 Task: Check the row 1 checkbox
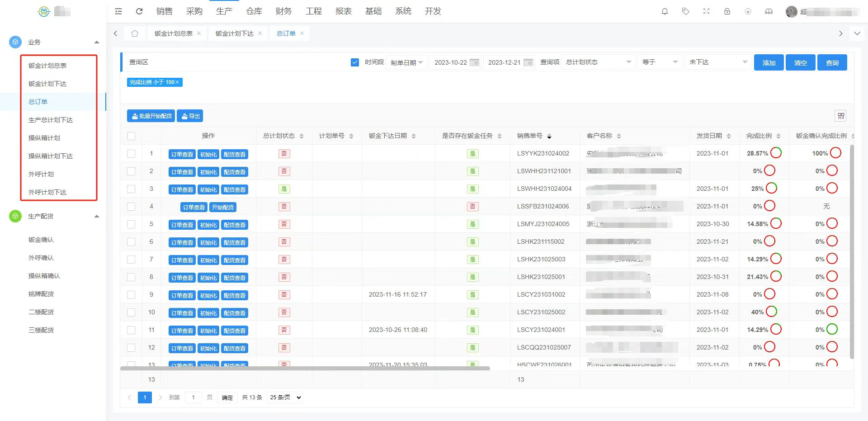point(131,154)
